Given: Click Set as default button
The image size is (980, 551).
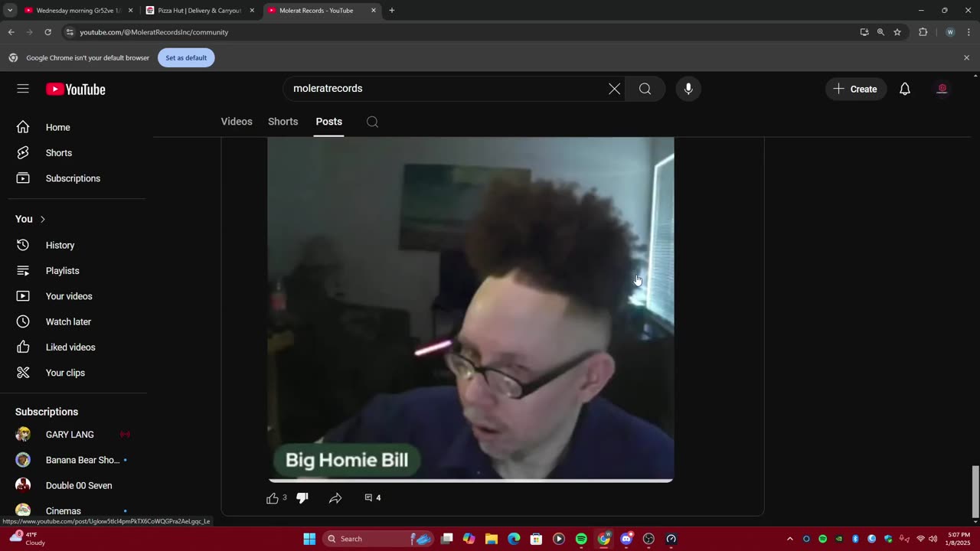Looking at the screenshot, I should (186, 58).
